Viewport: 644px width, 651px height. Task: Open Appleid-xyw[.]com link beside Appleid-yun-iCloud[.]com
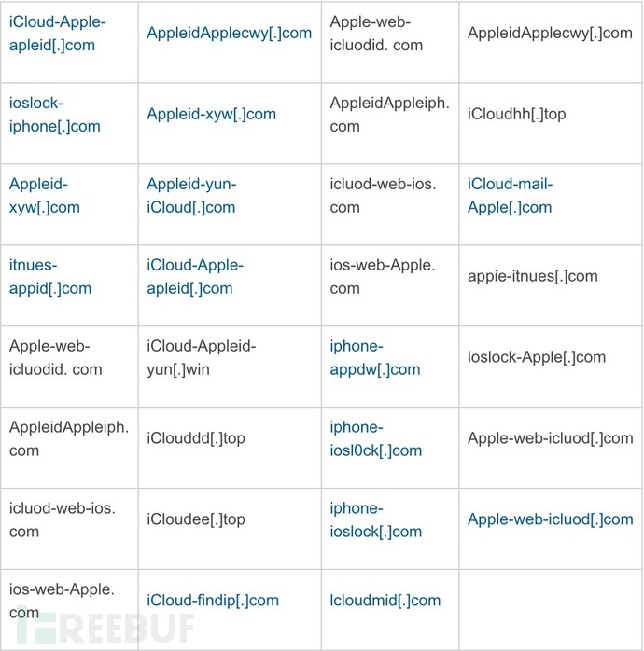pos(45,196)
